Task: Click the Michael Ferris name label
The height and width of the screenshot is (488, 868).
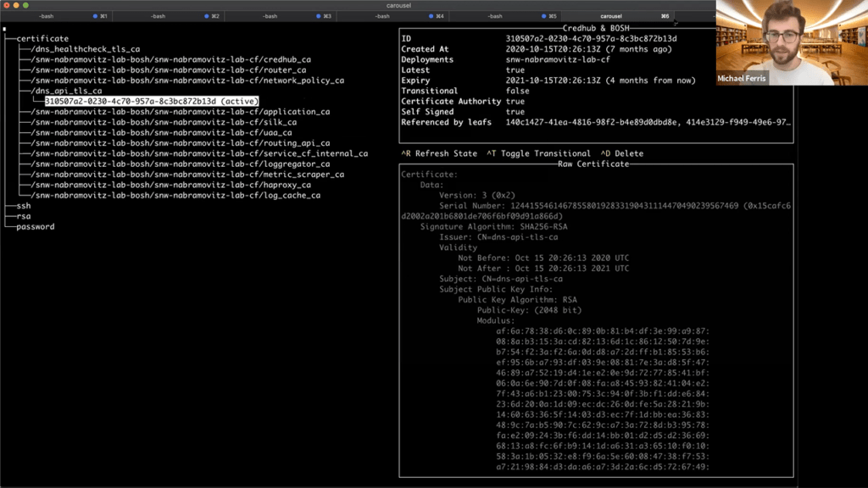Action: coord(742,79)
